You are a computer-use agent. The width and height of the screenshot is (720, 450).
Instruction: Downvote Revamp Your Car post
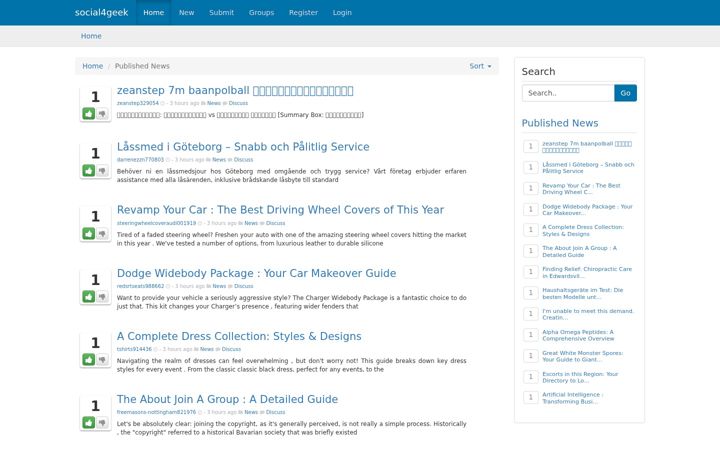(x=102, y=234)
